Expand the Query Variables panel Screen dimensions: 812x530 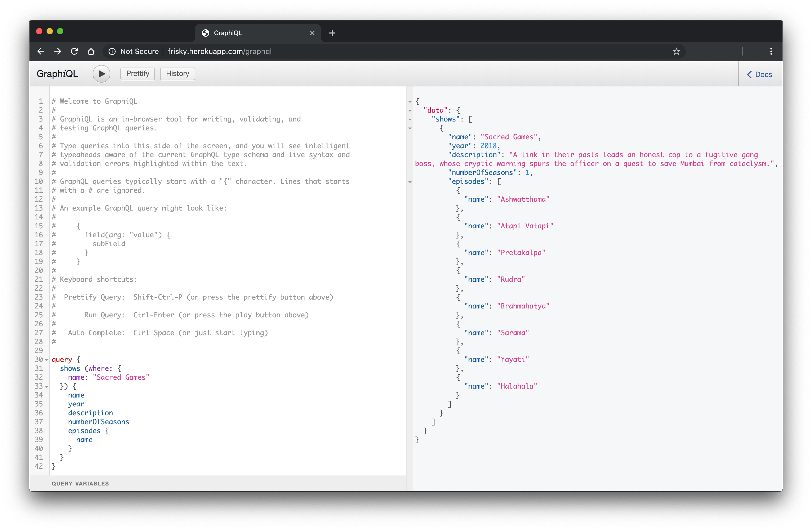pos(80,483)
